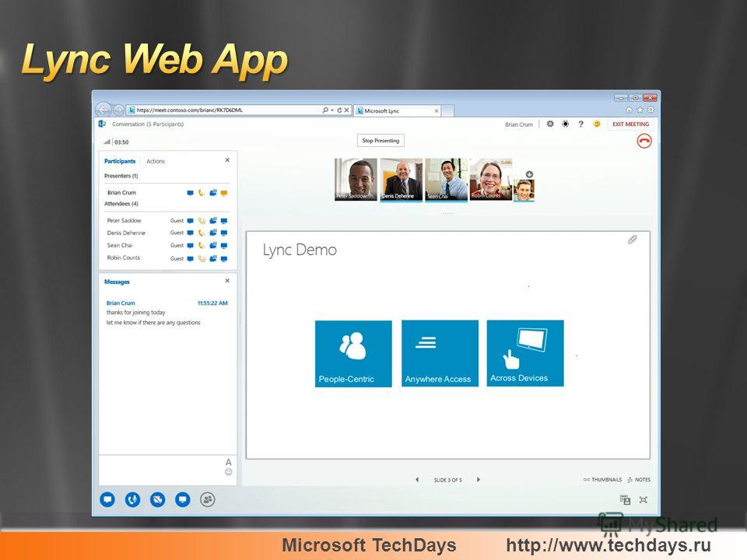Go to the next slide arrow

[479, 480]
